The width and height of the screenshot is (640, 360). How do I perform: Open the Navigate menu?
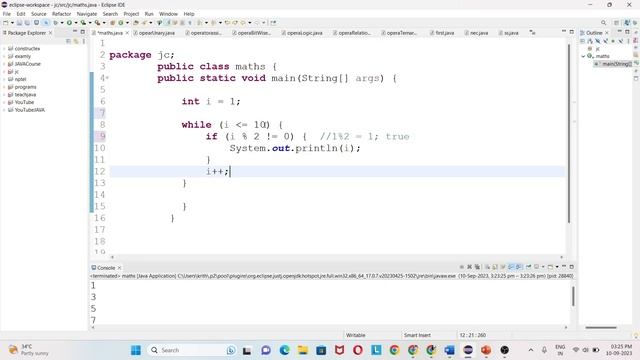[87, 14]
